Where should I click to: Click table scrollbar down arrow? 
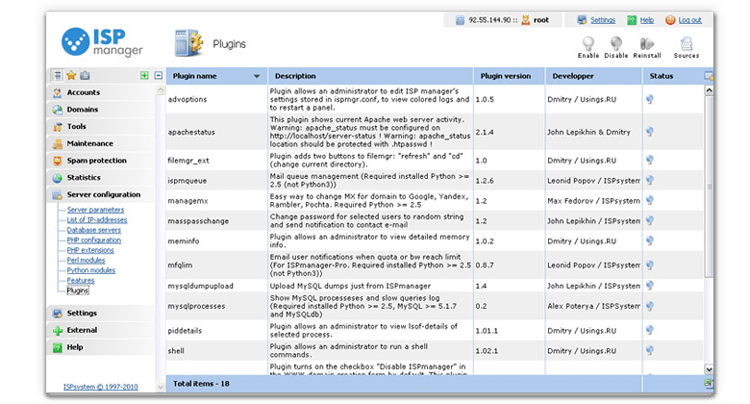click(x=709, y=369)
